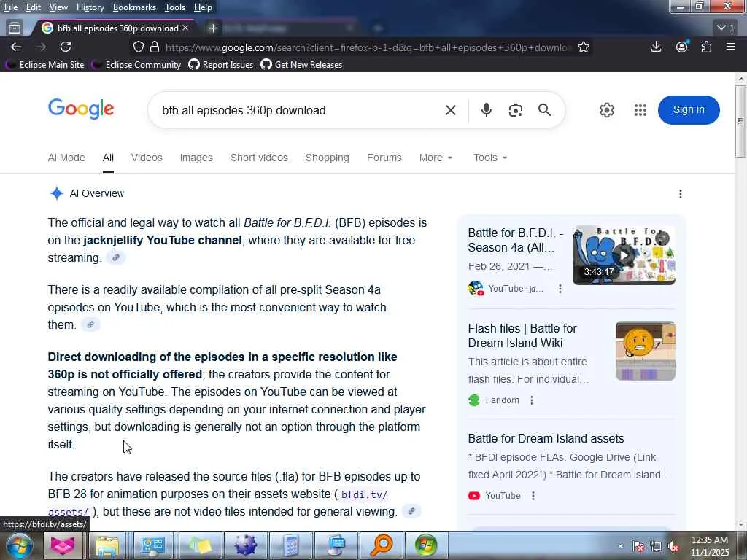Open the Bookmarks menu
The height and width of the screenshot is (560, 747).
click(x=134, y=7)
